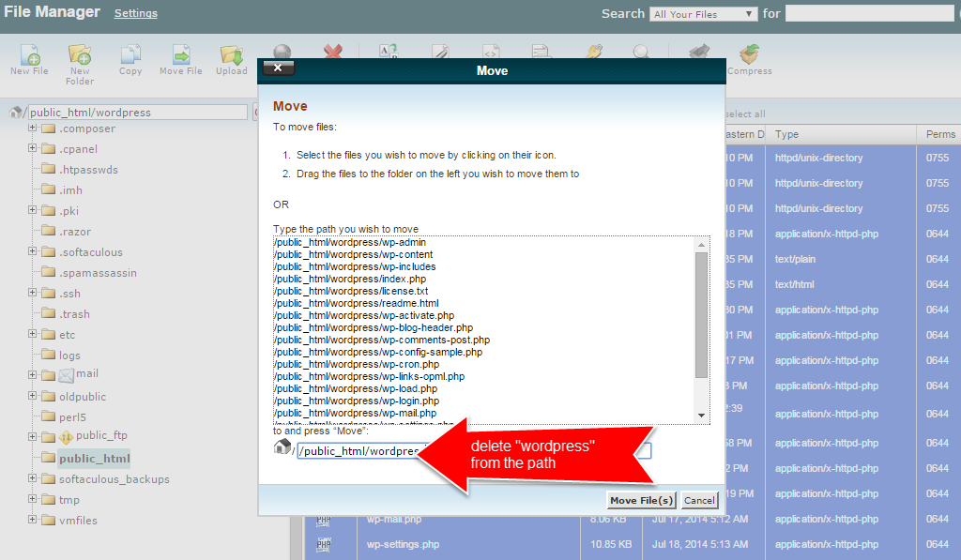This screenshot has height=560, width=961.
Task: Expand the .cpanel folder in the tree
Action: coord(33,148)
